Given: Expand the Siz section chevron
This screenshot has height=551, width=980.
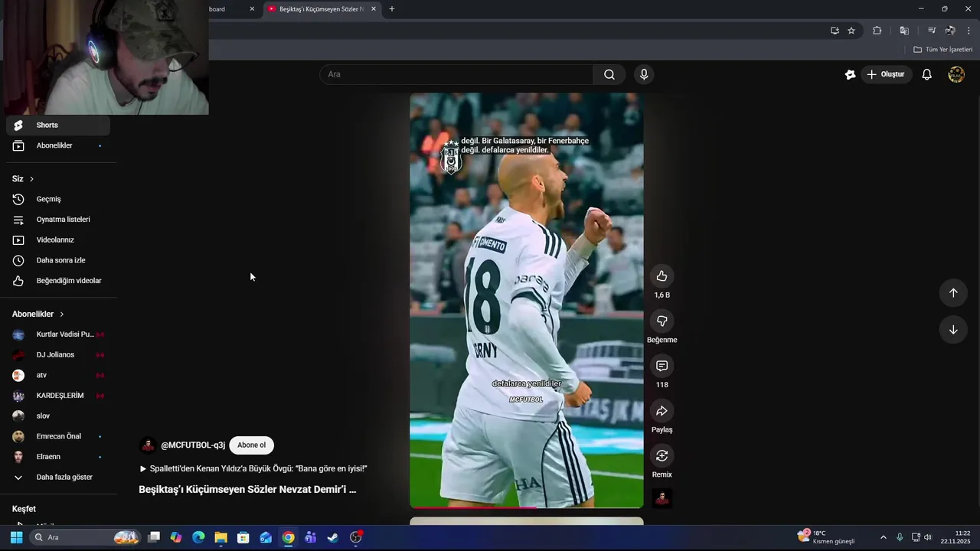Looking at the screenshot, I should [31, 179].
